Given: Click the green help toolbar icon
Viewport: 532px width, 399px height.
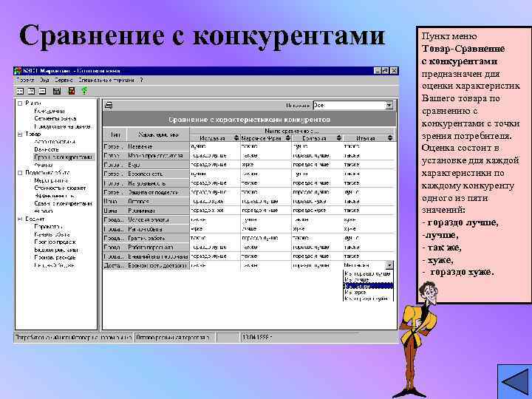Looking at the screenshot, I should click(84, 91).
